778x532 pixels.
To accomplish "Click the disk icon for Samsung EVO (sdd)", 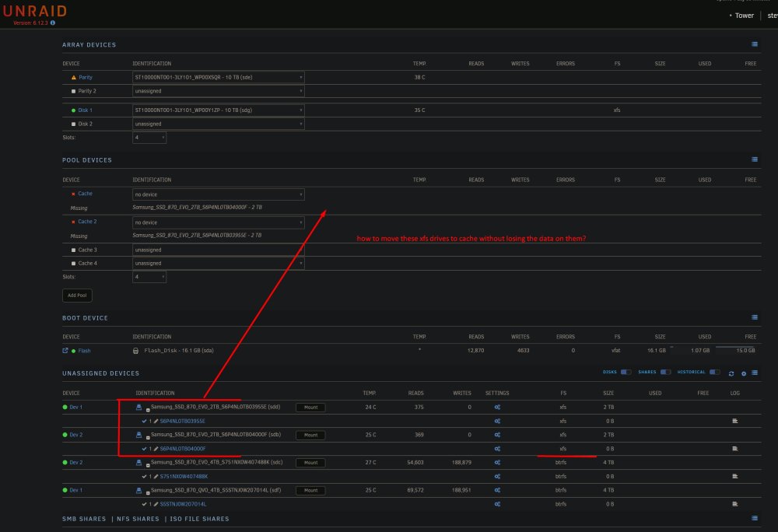I will point(138,407).
